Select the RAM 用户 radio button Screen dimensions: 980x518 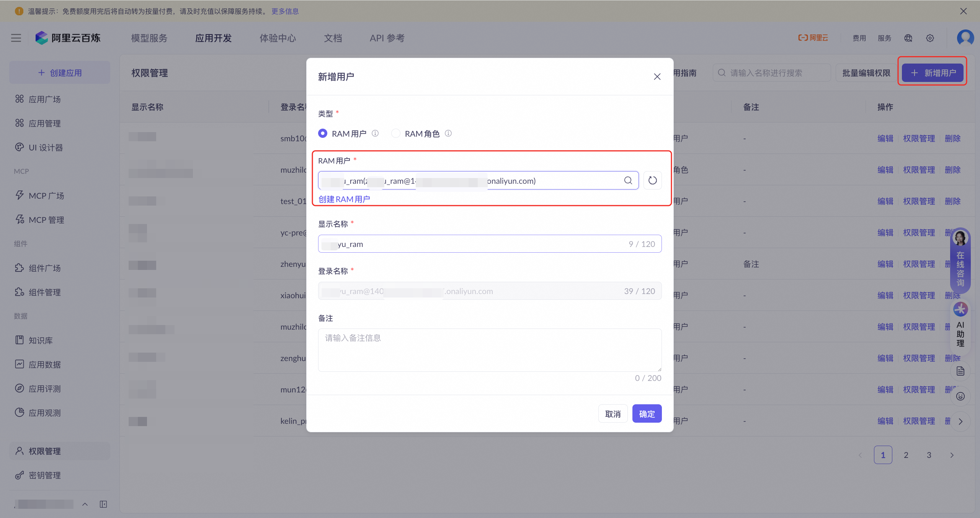[323, 133]
